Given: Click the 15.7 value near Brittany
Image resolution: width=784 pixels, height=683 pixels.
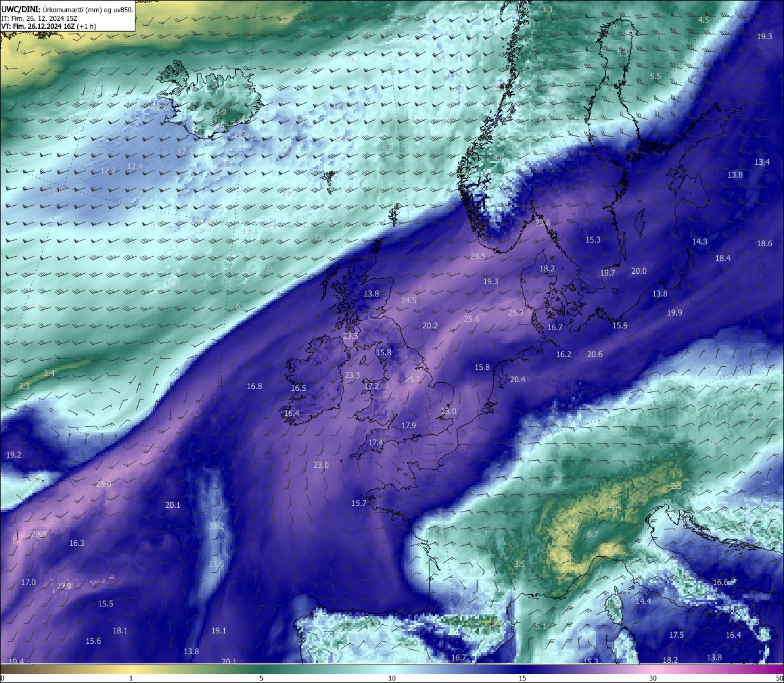Looking at the screenshot, I should coord(358,503).
